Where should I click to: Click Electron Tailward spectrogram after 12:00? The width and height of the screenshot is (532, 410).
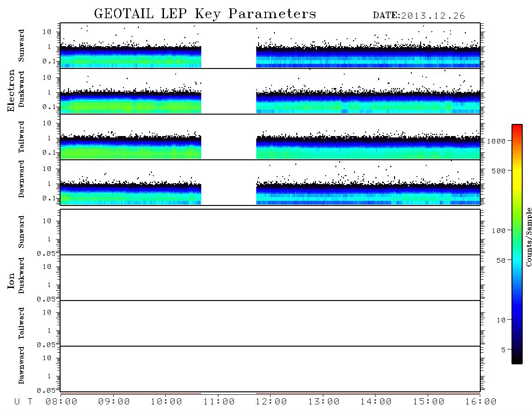[368, 148]
